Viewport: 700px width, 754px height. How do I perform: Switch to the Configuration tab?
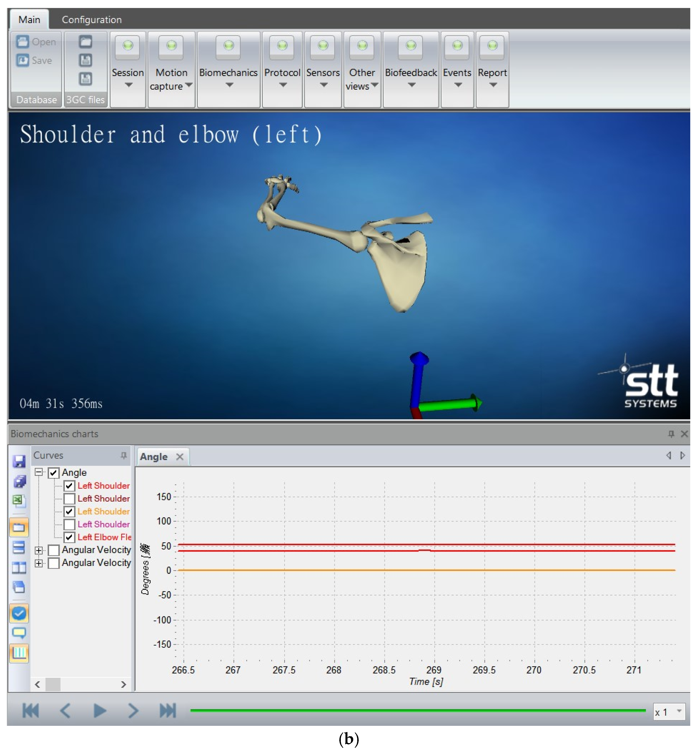click(92, 20)
